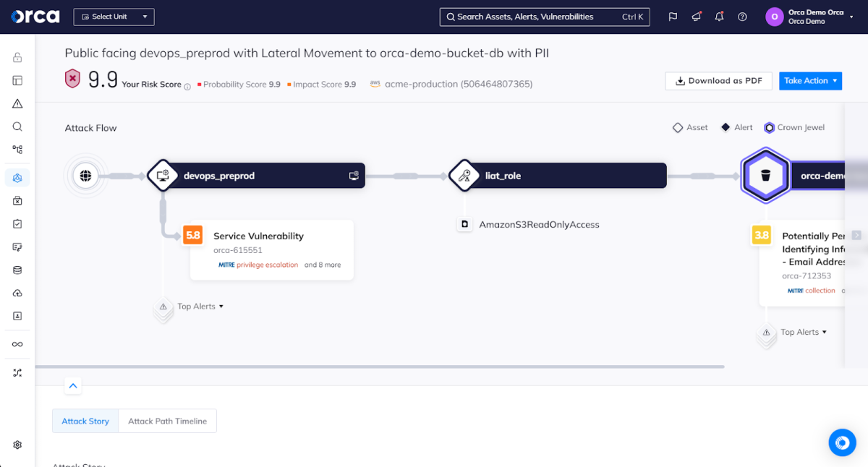Open the Orca logo home link
The height and width of the screenshot is (467, 868).
tap(35, 16)
